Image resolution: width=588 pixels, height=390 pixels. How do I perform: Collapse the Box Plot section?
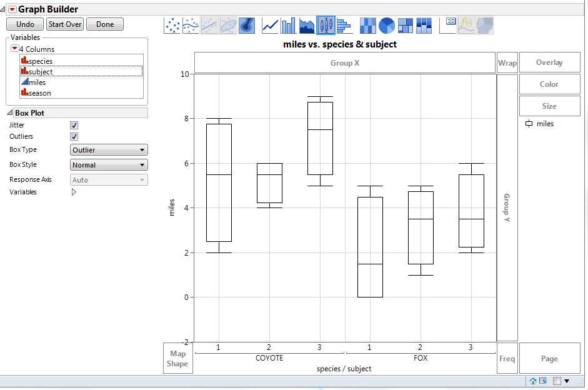[x=10, y=112]
